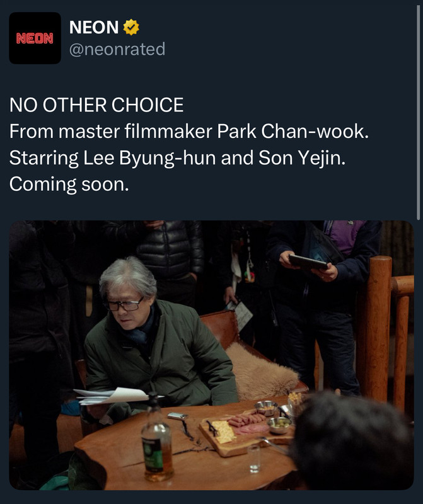The height and width of the screenshot is (504, 423).
Task: Open the NEON profile avatar
Action: (35, 38)
